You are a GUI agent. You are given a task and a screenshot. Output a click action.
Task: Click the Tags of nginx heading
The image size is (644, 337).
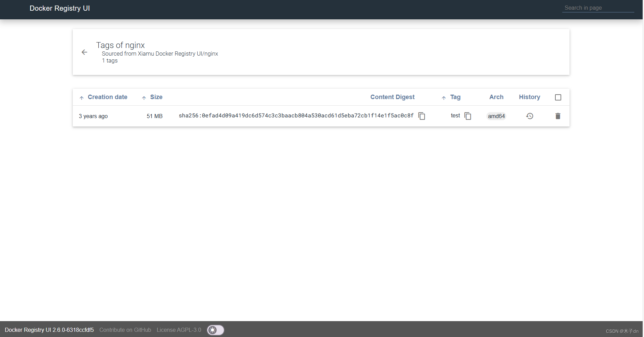point(120,45)
